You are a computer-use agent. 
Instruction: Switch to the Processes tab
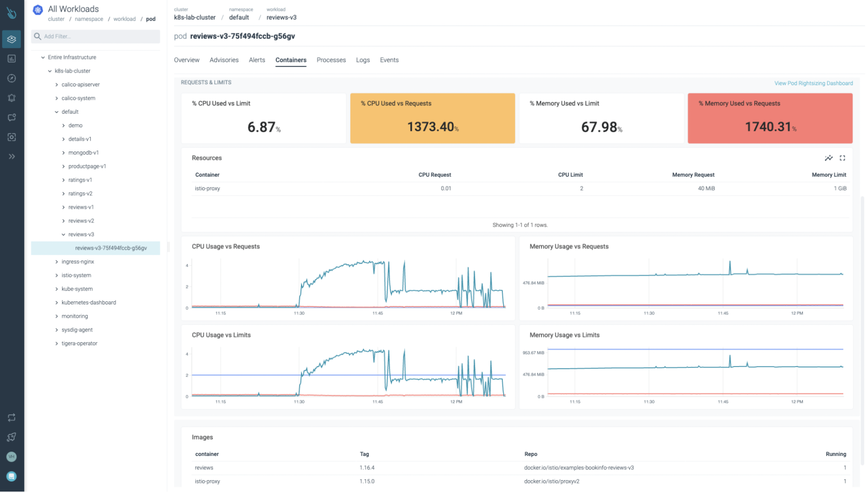331,60
